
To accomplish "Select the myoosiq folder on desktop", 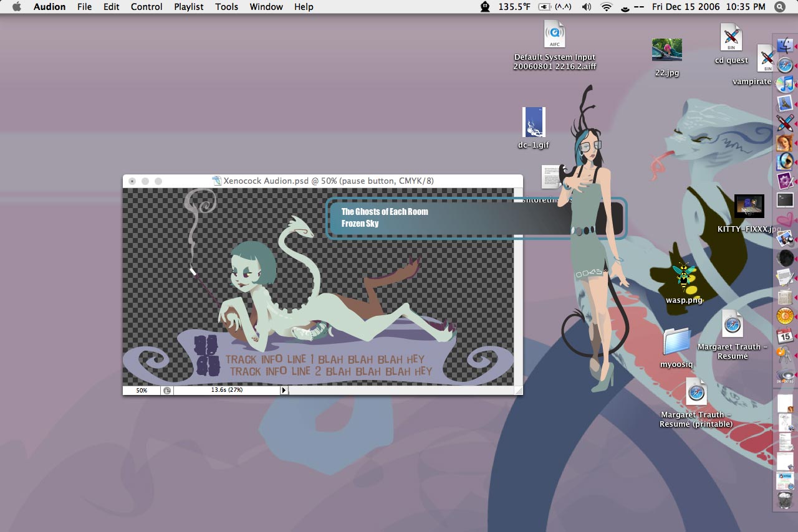I will point(676,341).
